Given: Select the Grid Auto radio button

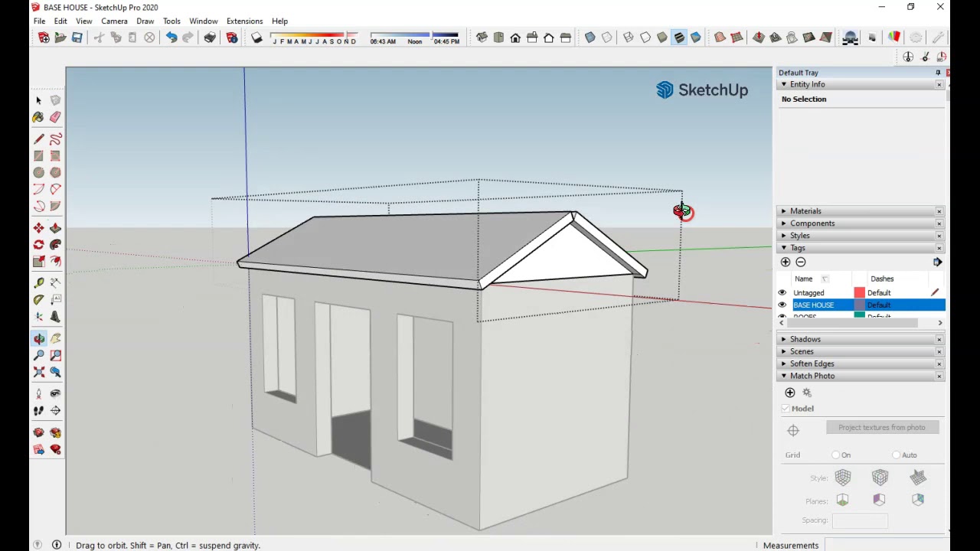Looking at the screenshot, I should coord(897,455).
